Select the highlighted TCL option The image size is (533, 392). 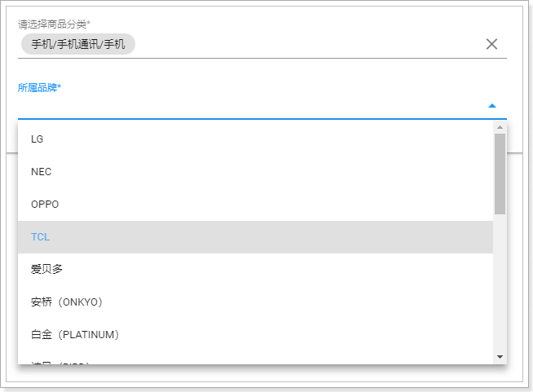[41, 237]
